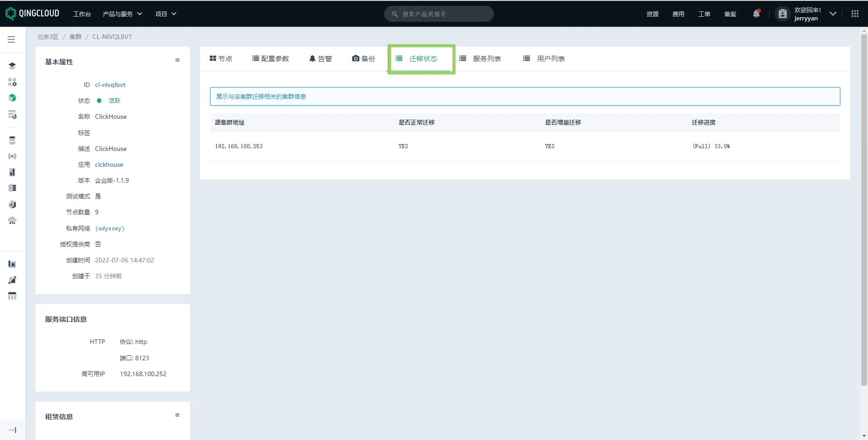Switch to the 服务列表 tab
The width and height of the screenshot is (868, 440).
point(480,59)
